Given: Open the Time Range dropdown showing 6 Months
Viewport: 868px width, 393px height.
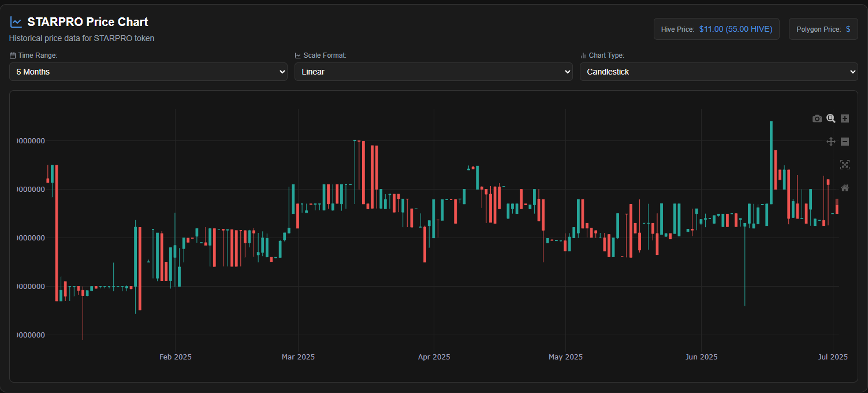Looking at the screenshot, I should coord(148,72).
